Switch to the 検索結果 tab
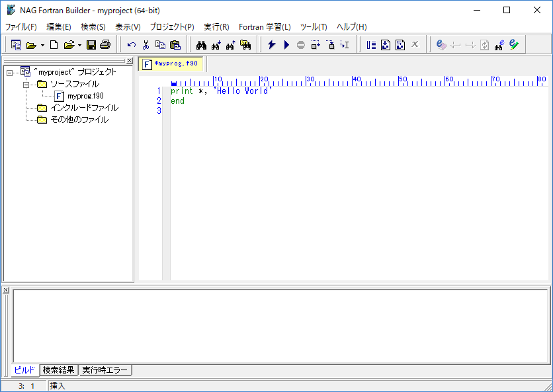Screen dimensions: 553x392 pos(59,370)
